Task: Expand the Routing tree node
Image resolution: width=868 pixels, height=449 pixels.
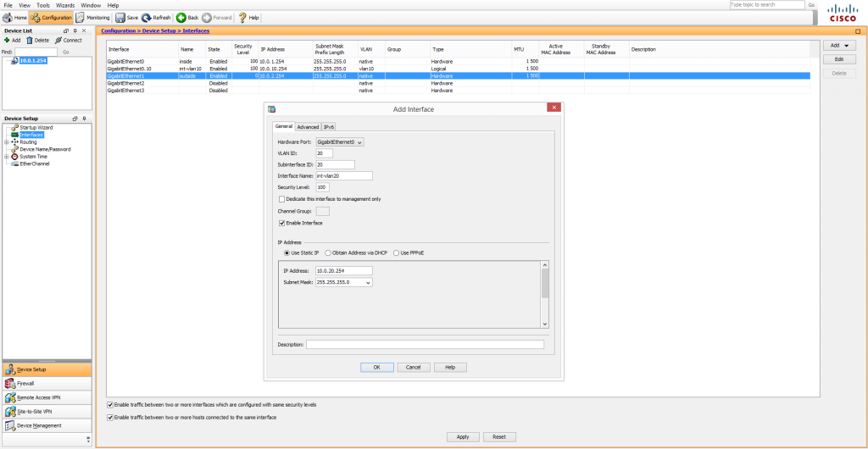Action: [x=6, y=142]
